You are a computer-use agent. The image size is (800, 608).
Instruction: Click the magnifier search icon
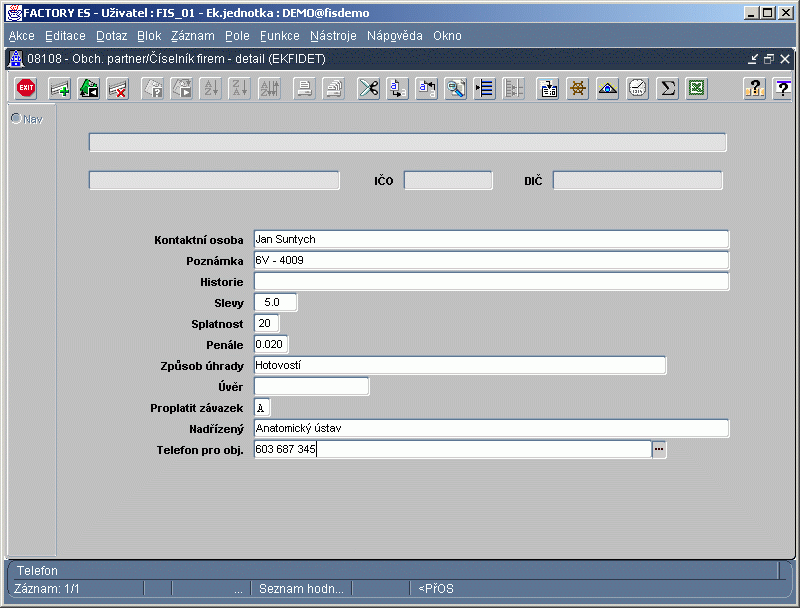[x=456, y=89]
